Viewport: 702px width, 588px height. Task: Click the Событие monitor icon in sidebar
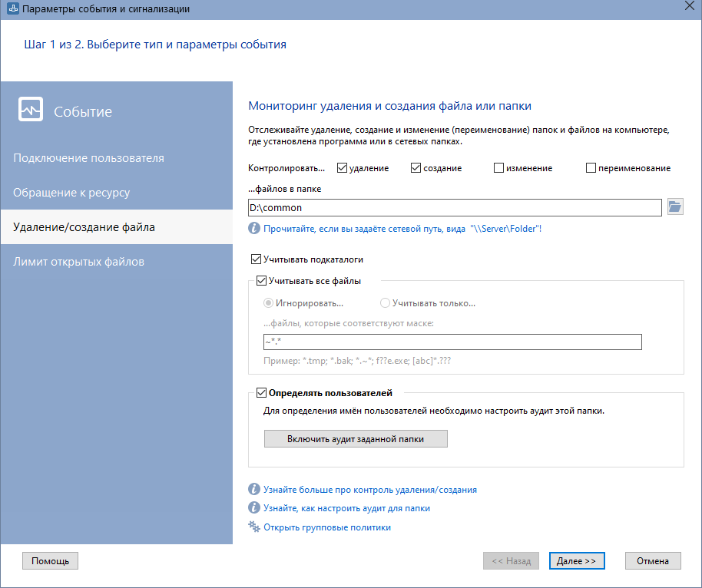pos(31,111)
